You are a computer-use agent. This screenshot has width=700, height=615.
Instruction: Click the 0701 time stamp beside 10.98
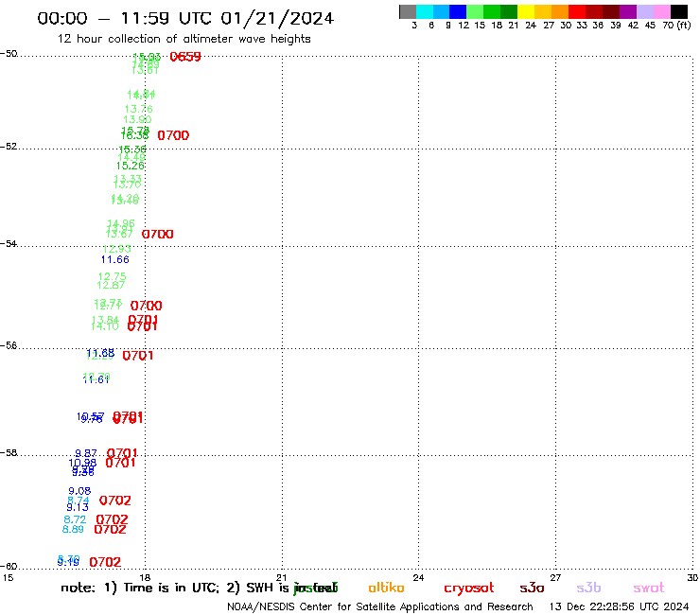(x=120, y=463)
